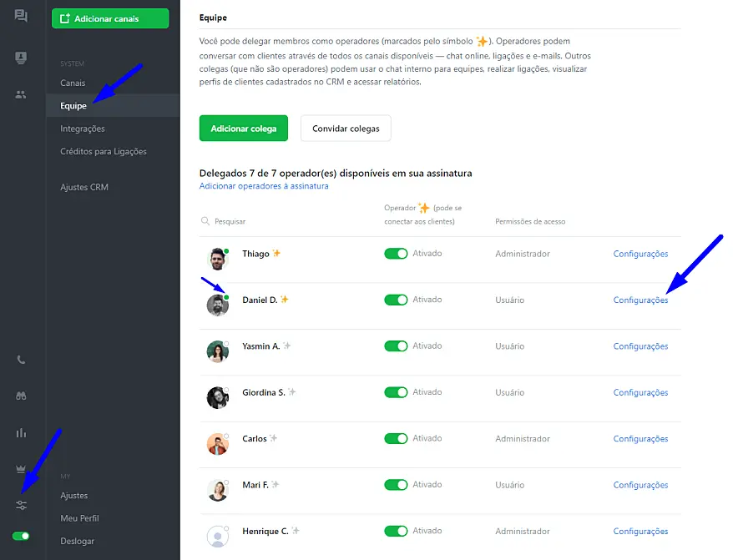Toggle Thiago's operator switch

[x=396, y=254]
